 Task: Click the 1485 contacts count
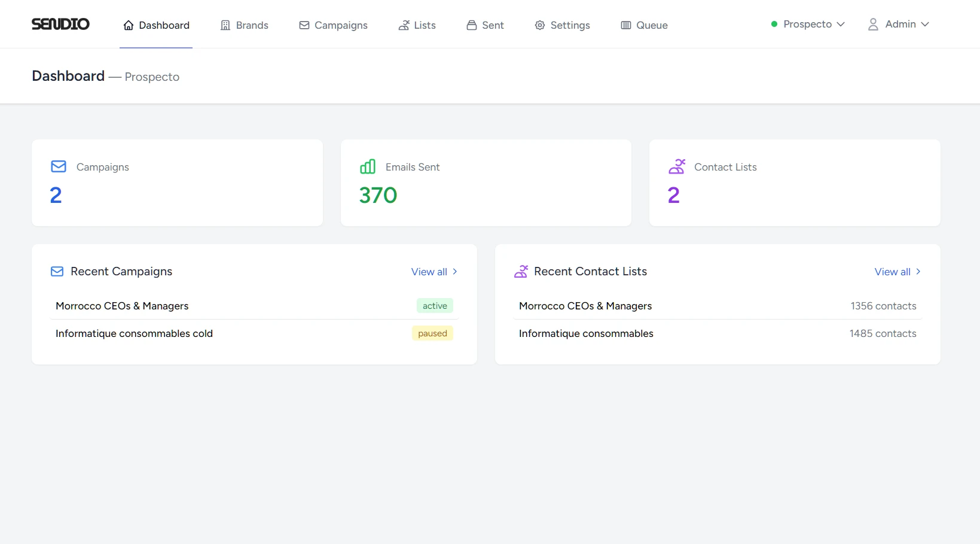tap(883, 333)
